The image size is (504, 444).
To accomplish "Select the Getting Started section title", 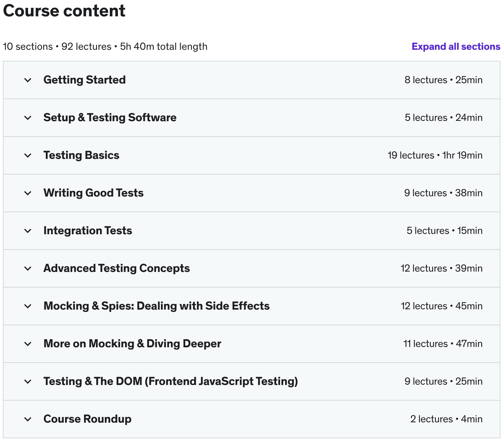I will click(85, 80).
